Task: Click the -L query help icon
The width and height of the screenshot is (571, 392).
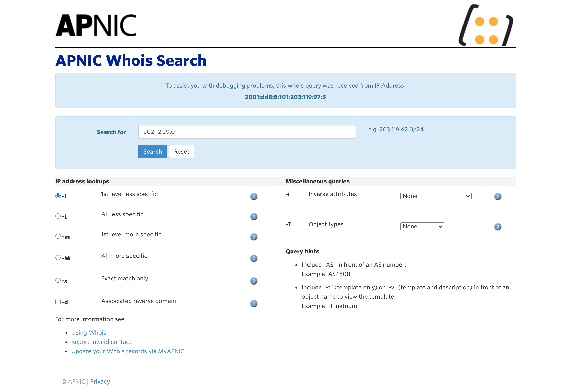Action: (x=254, y=216)
